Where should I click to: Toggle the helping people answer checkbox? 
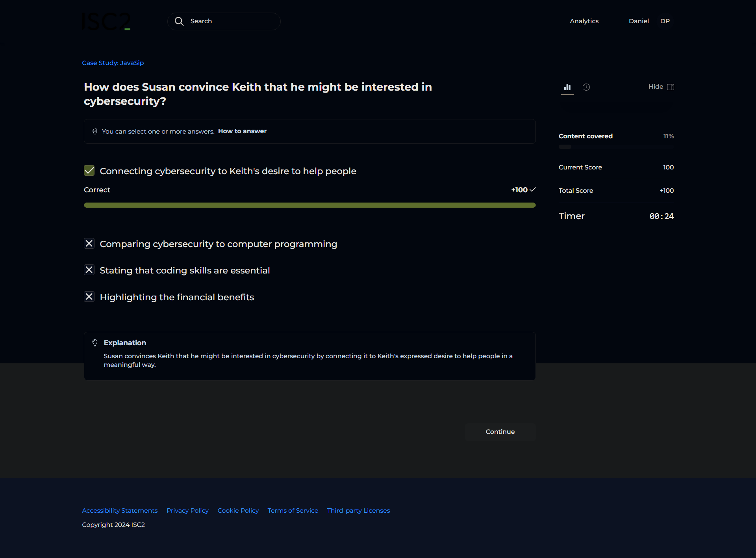(89, 171)
